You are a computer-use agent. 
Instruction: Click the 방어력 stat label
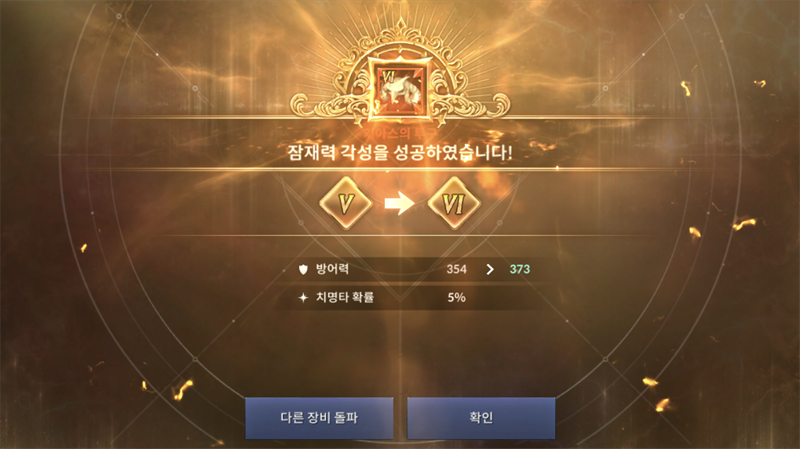pyautogui.click(x=332, y=269)
